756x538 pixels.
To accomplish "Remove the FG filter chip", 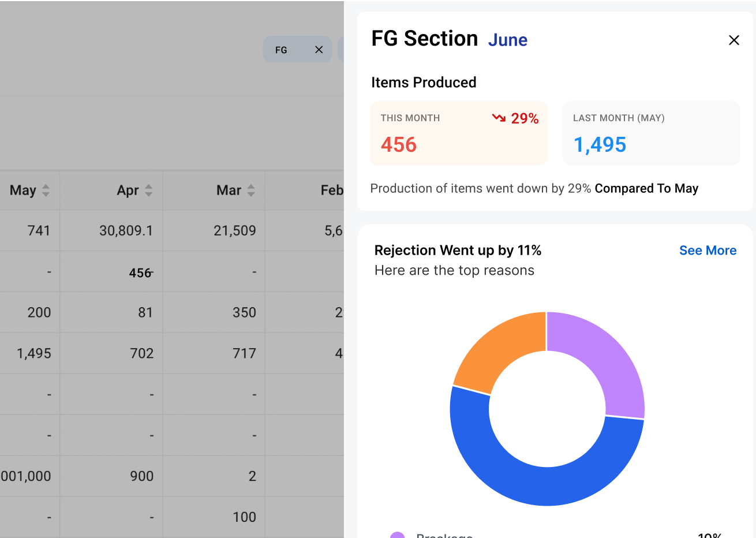I will pos(319,50).
